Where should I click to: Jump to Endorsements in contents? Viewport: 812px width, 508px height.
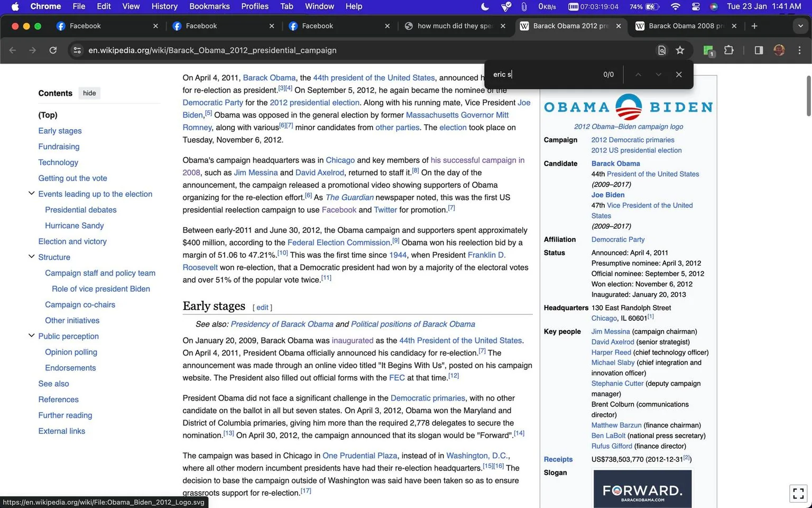tap(70, 368)
